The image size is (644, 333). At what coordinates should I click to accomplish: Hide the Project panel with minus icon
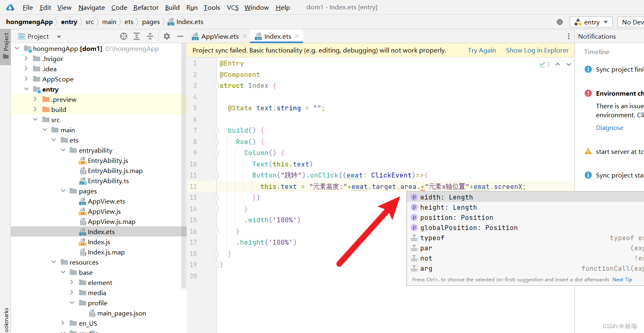click(x=180, y=36)
